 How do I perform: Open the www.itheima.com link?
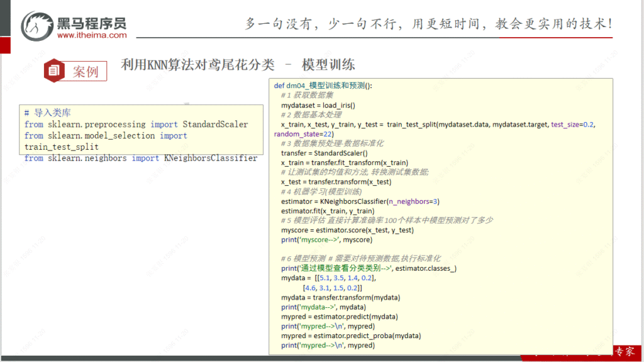coord(92,36)
